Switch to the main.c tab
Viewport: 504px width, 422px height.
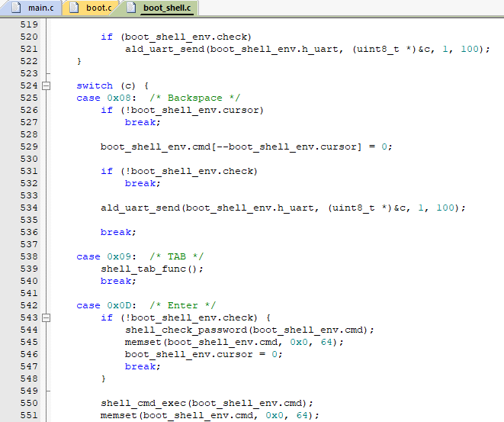tap(40, 8)
